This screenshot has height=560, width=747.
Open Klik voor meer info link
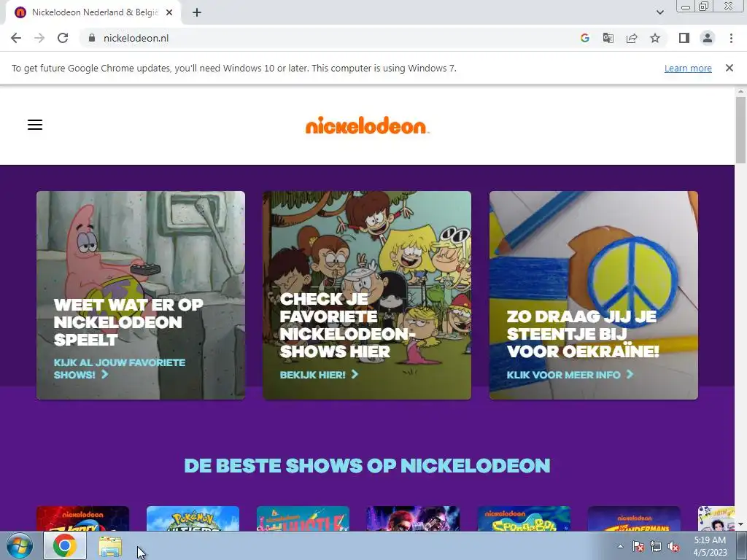pos(570,375)
